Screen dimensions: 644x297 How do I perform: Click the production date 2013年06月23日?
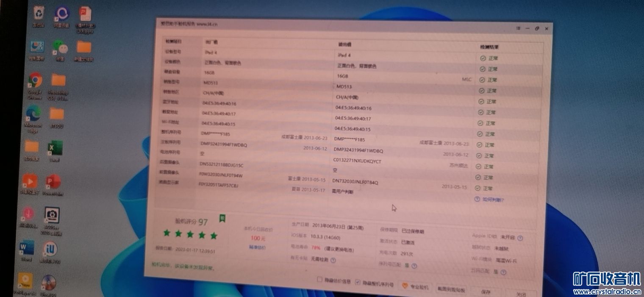(x=329, y=226)
